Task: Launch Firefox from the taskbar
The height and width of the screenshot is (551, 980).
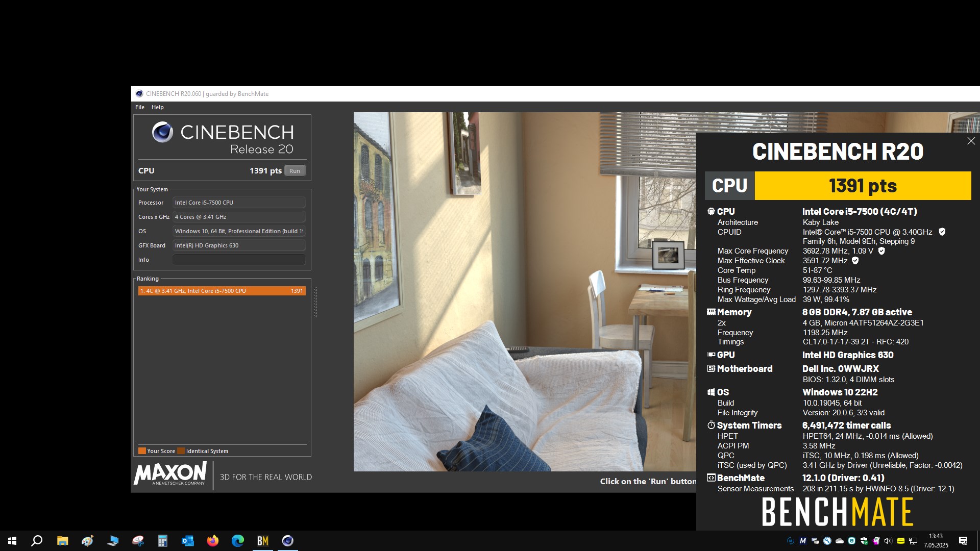Action: point(212,541)
